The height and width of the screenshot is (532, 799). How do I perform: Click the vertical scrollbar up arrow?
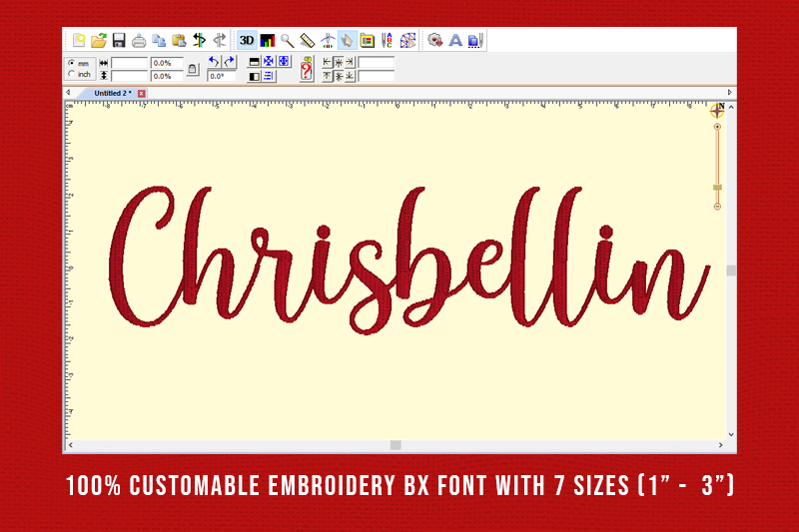(731, 108)
